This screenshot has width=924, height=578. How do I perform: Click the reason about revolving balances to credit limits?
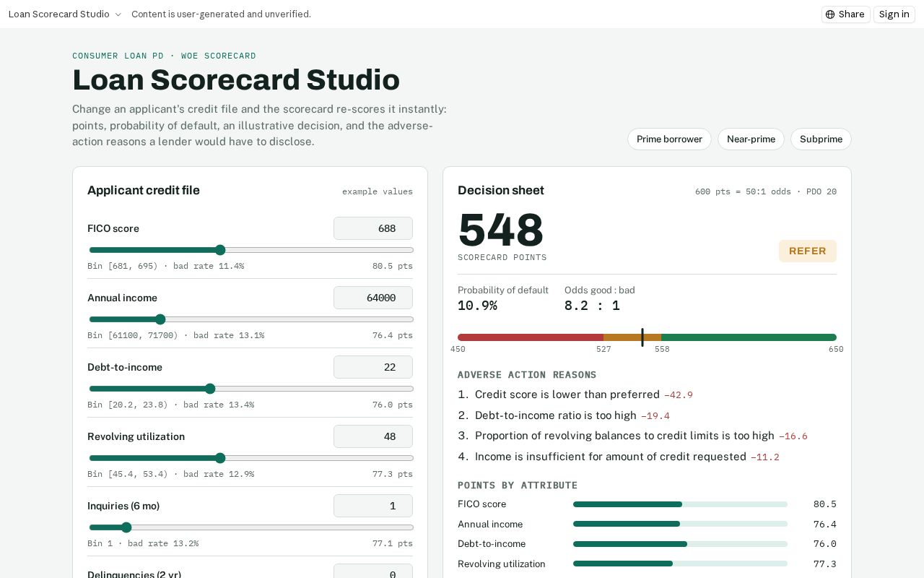click(624, 436)
